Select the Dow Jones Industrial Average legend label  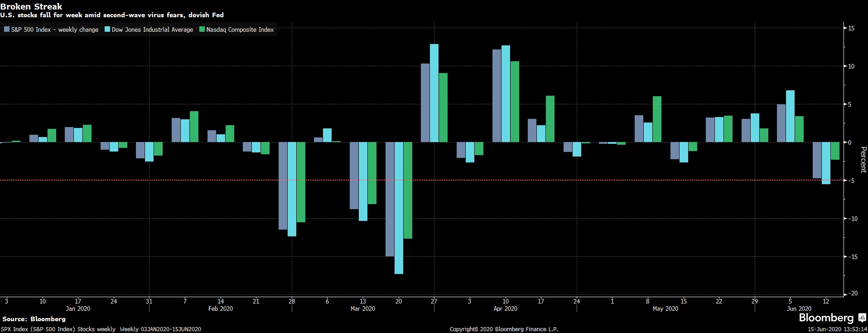pos(152,29)
